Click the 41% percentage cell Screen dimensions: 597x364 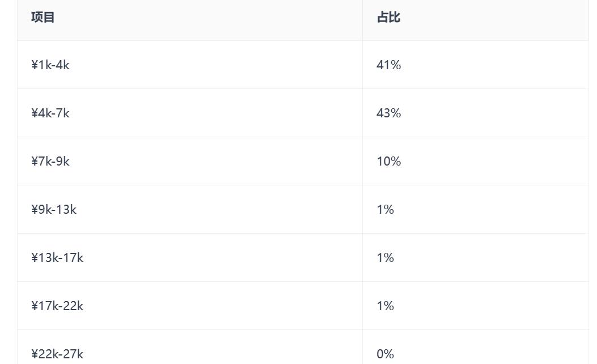(x=389, y=65)
